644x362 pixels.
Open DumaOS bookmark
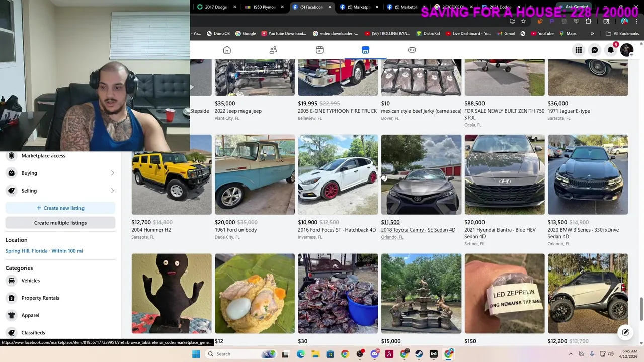click(218, 34)
